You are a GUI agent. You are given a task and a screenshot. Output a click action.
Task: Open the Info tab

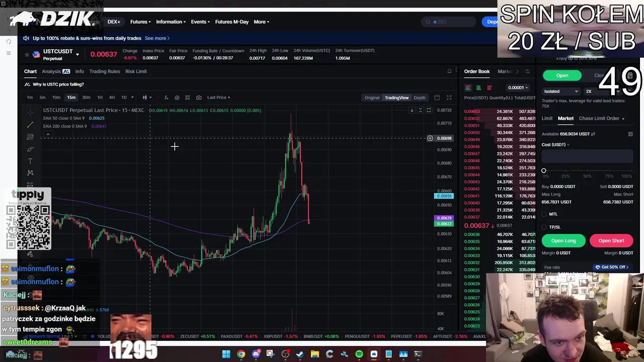79,71
